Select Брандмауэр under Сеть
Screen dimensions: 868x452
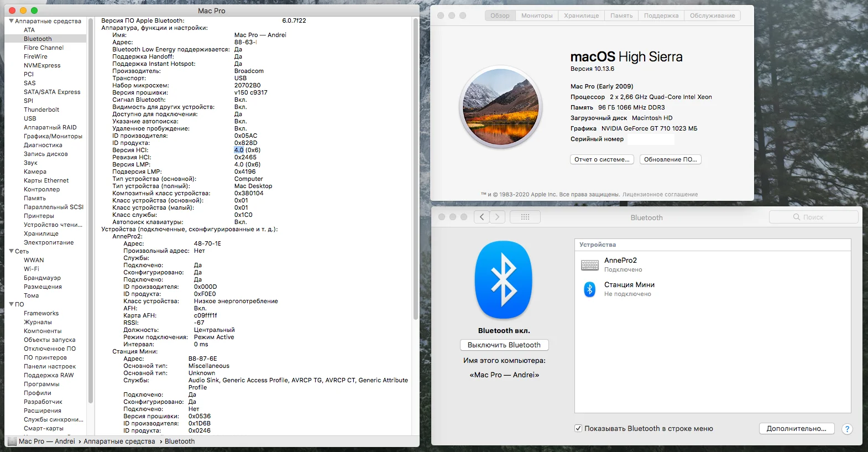pos(42,278)
